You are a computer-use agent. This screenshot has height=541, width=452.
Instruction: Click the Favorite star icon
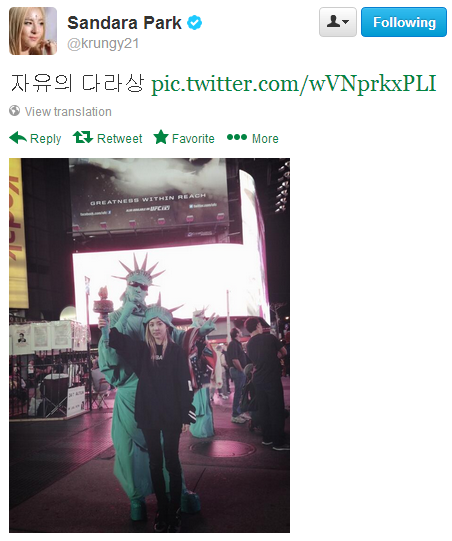pyautogui.click(x=161, y=137)
